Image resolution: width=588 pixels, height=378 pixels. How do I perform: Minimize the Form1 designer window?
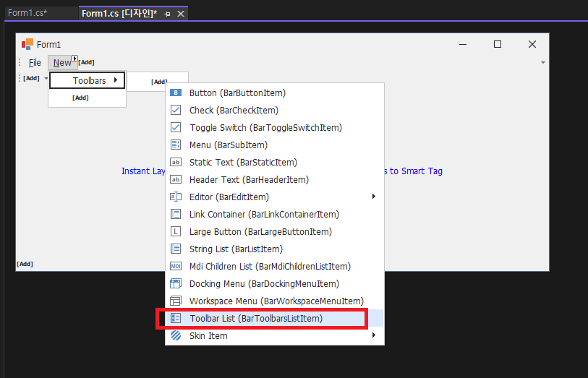pos(463,44)
